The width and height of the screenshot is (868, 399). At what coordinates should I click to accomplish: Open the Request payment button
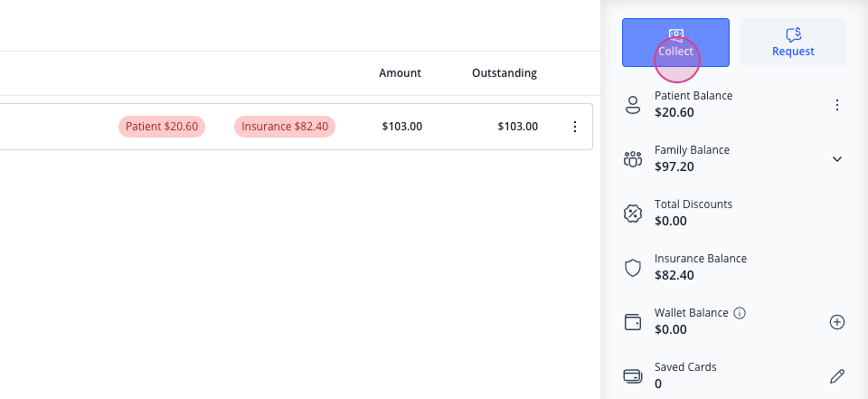(793, 43)
